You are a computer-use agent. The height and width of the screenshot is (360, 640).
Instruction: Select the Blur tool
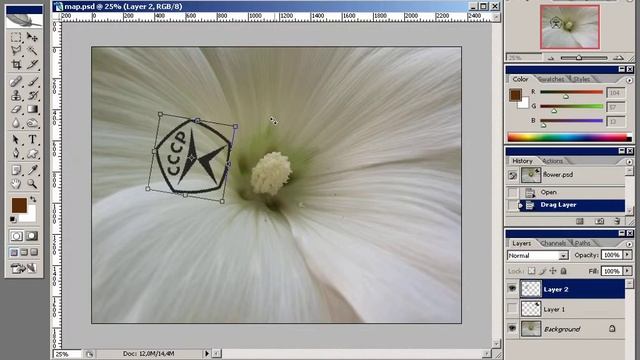click(16, 123)
